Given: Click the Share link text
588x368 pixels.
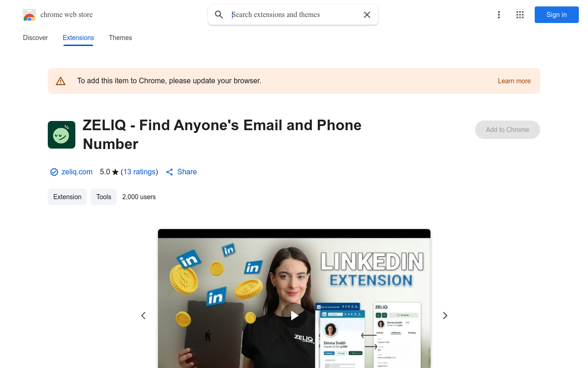Looking at the screenshot, I should point(187,172).
